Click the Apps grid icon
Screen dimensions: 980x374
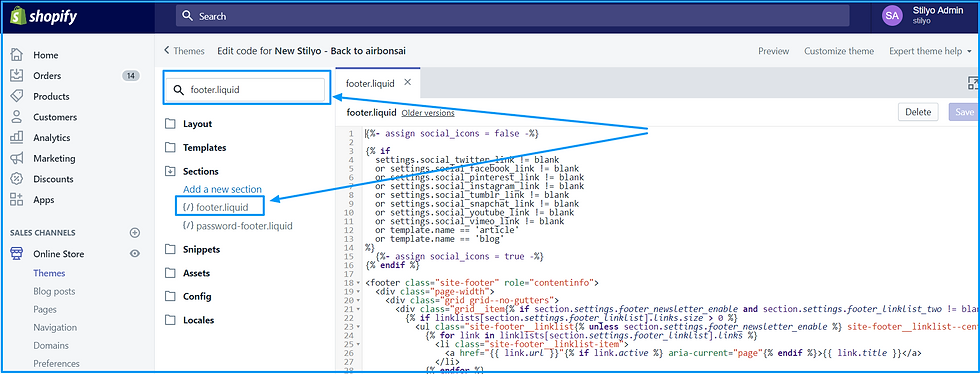(x=17, y=200)
